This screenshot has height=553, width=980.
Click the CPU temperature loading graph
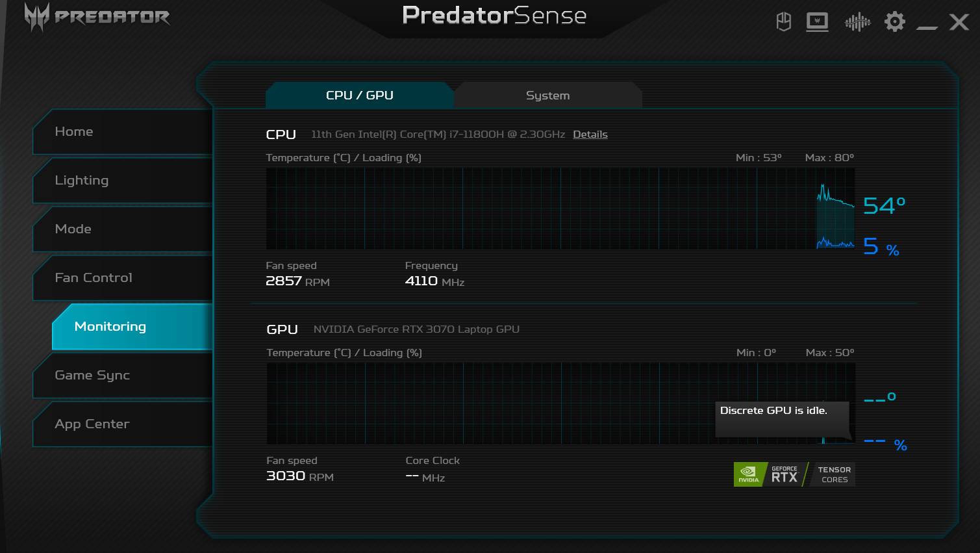coord(560,209)
